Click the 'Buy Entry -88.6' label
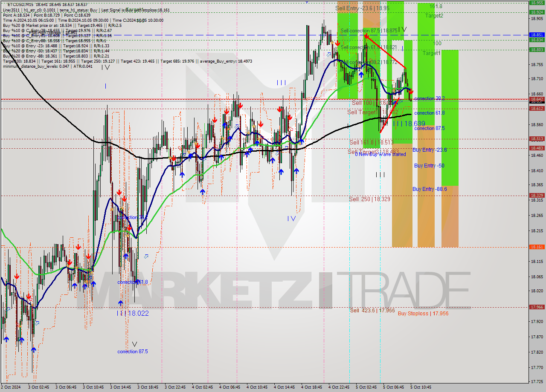 (x=430, y=189)
